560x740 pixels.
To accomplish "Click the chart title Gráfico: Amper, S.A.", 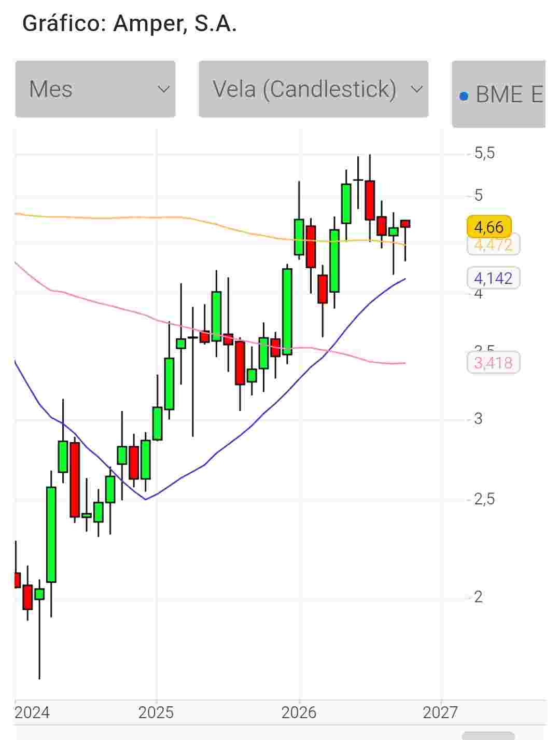I will coord(130,23).
